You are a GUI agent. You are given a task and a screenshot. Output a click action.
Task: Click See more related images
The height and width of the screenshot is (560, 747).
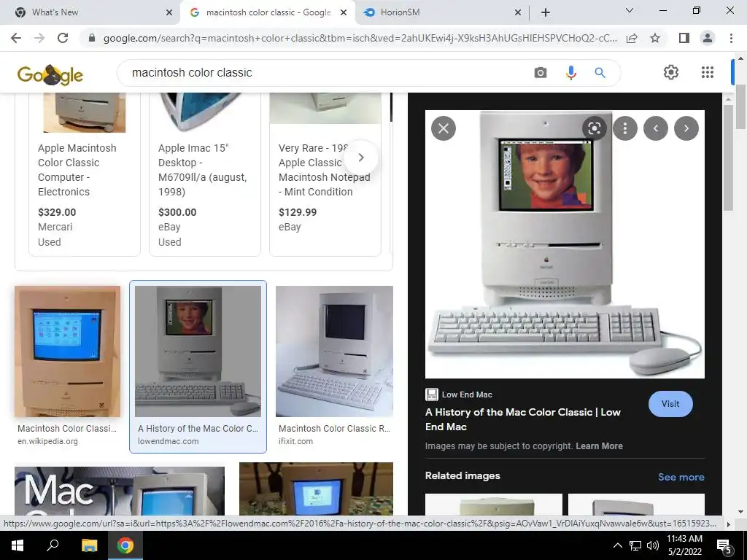coord(681,477)
